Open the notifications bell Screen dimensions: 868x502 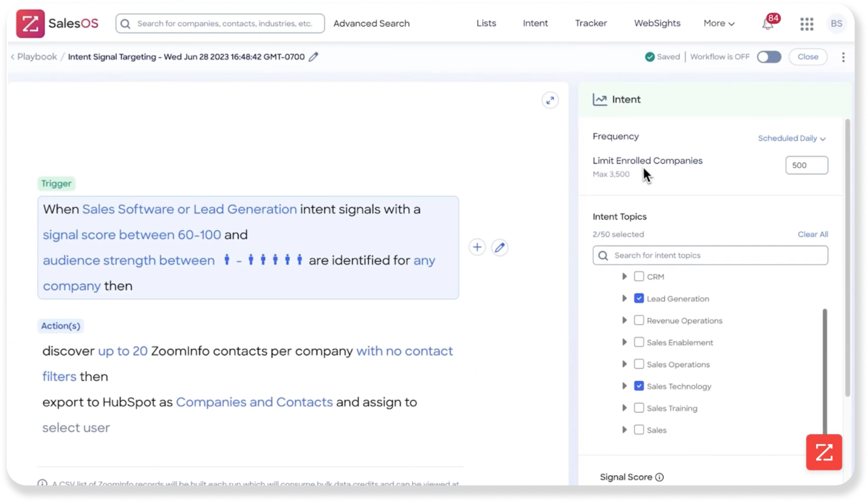[767, 24]
